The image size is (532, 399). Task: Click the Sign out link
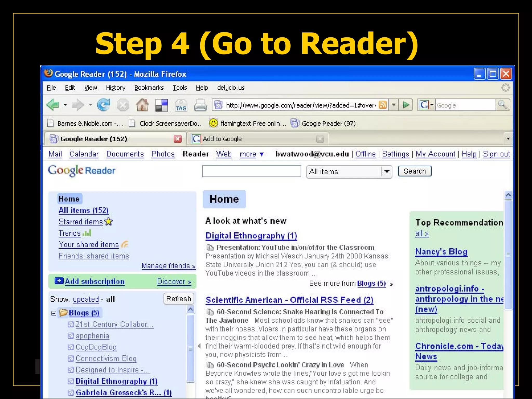[496, 154]
